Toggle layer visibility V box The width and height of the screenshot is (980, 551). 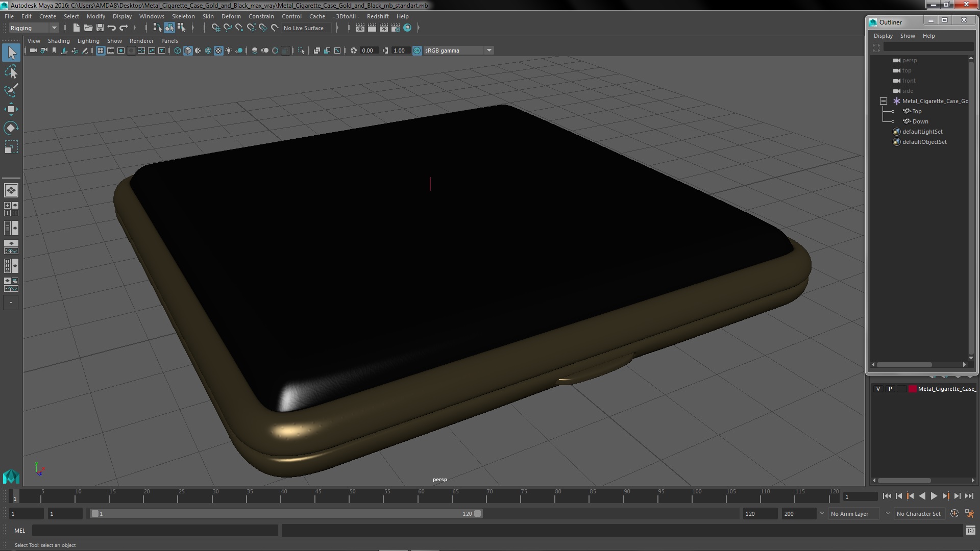coord(878,389)
